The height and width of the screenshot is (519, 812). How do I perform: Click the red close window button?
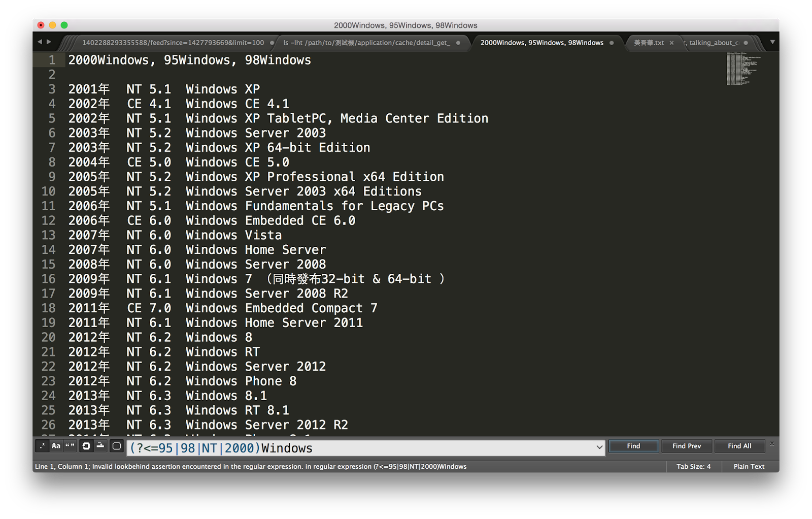(x=41, y=25)
